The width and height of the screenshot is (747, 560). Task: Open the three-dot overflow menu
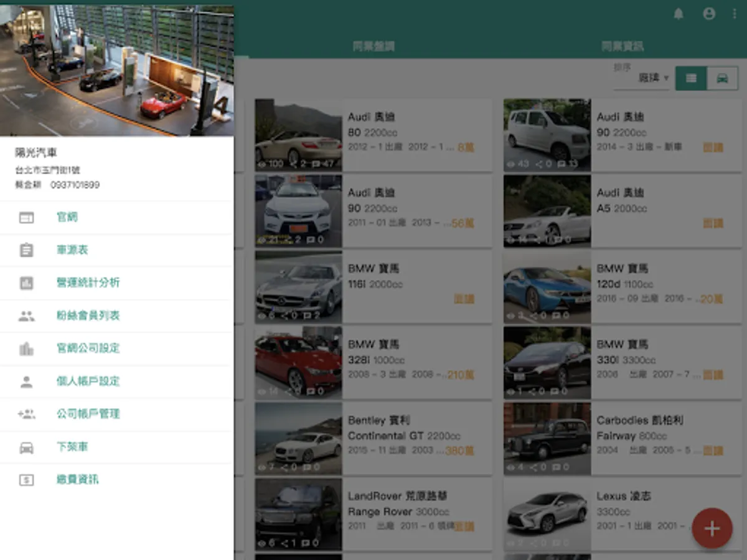click(x=735, y=14)
